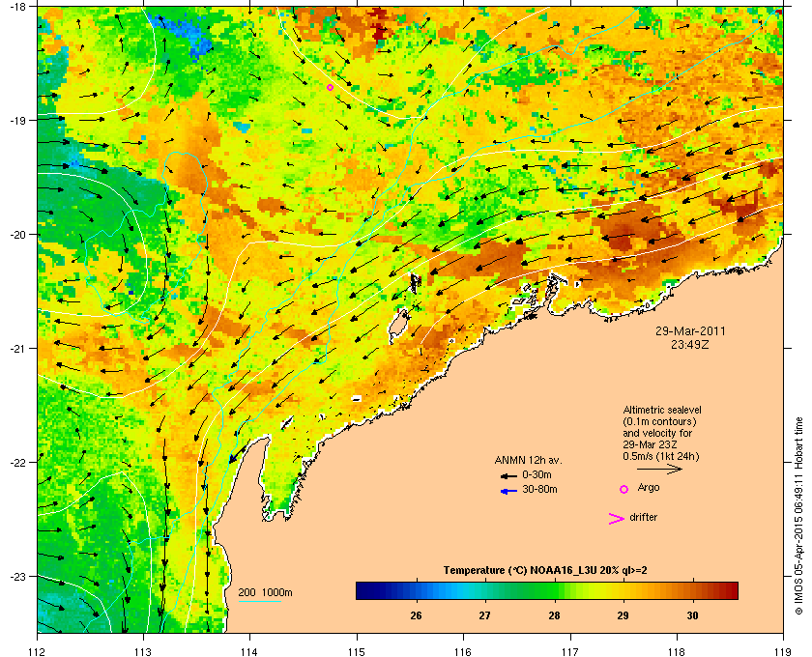
Task: Click the latitude axis label -23
Action: [17, 576]
